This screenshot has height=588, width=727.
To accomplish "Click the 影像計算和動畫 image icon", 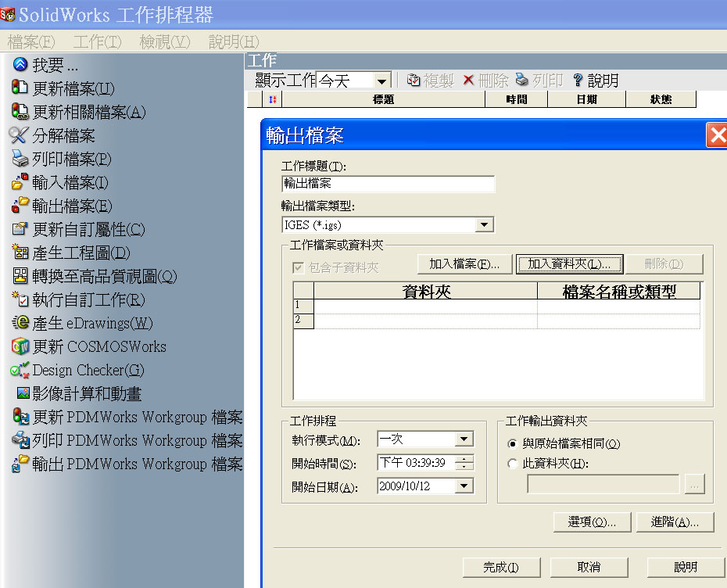I will coord(23,393).
